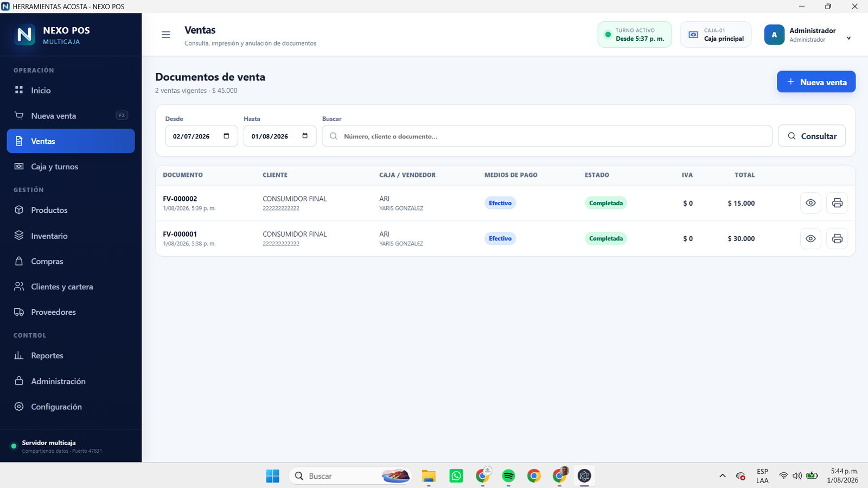Click the NEXO POS logo icon
This screenshot has width=868, height=488.
pos(24,35)
